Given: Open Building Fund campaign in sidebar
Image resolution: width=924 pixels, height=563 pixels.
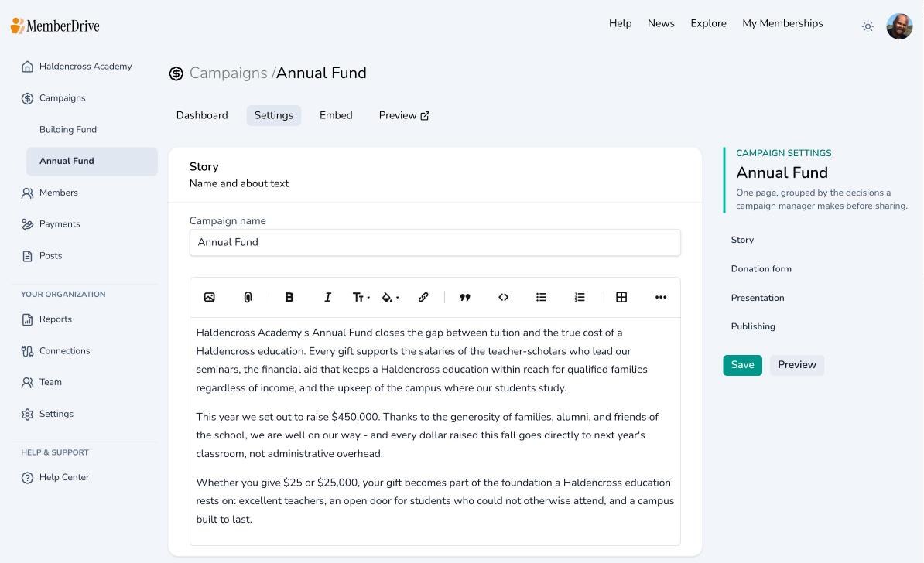Looking at the screenshot, I should [x=68, y=130].
